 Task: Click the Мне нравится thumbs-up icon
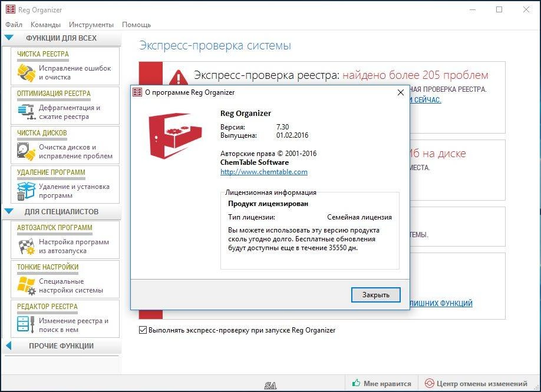coord(356,383)
